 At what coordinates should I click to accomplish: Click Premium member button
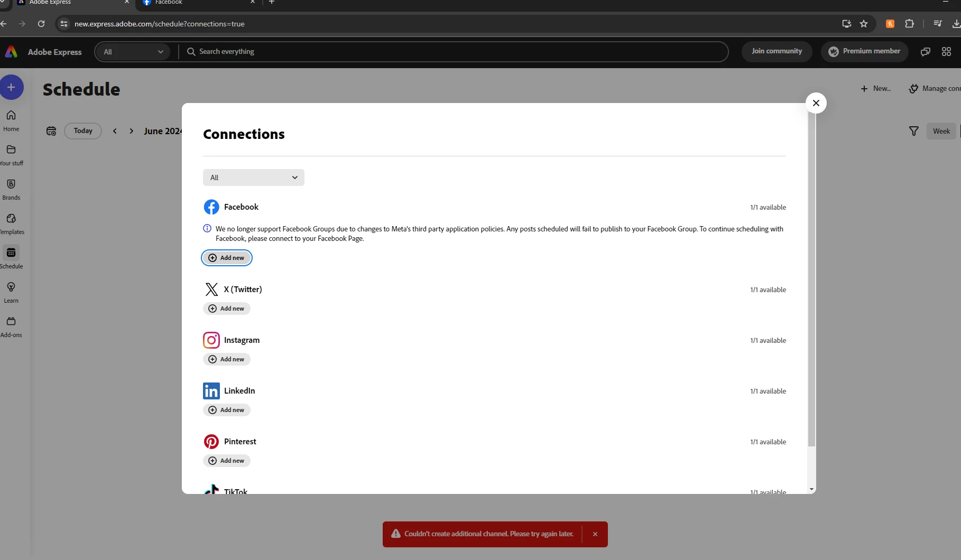click(865, 52)
